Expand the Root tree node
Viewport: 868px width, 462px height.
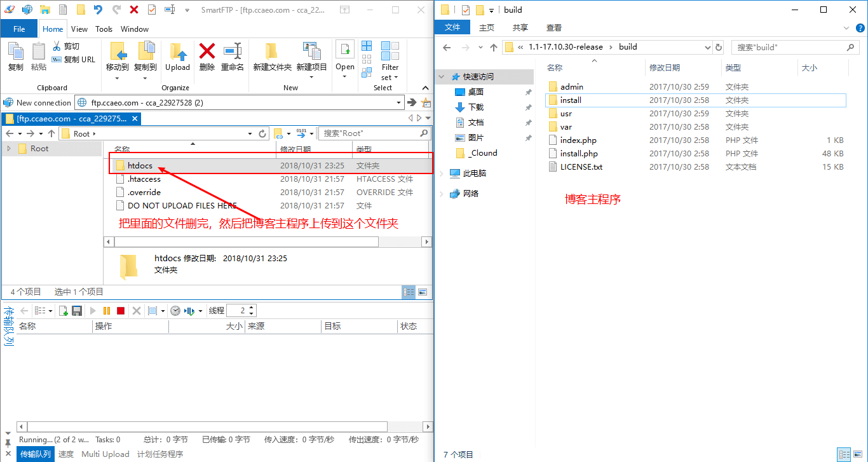pos(9,149)
